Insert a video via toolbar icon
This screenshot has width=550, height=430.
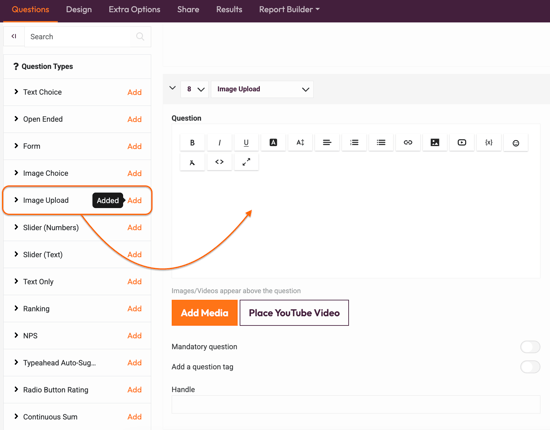pos(462,142)
